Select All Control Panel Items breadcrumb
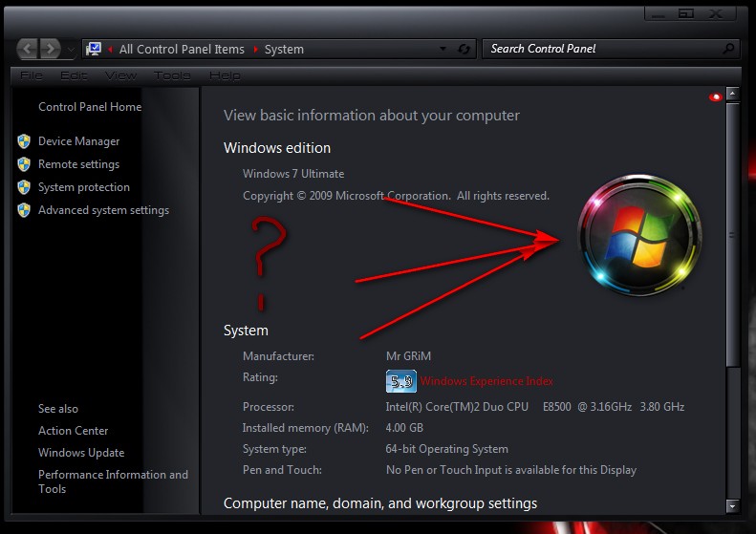The height and width of the screenshot is (534, 756). point(182,49)
